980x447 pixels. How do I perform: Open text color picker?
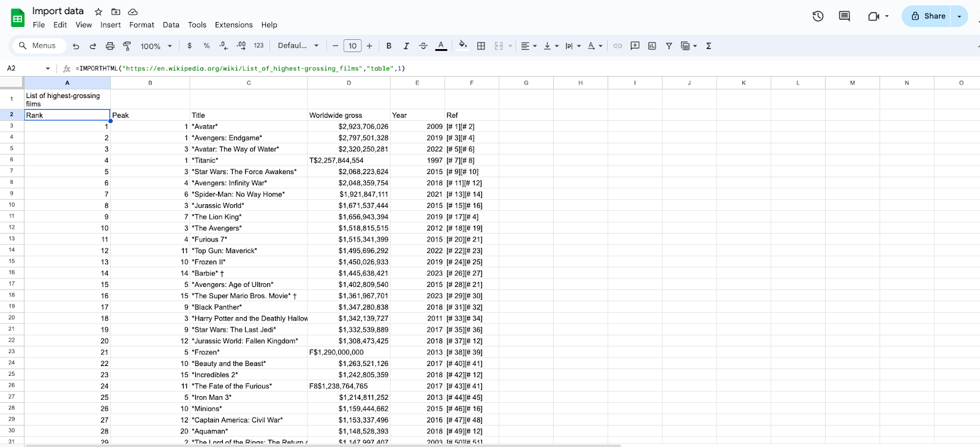(441, 46)
